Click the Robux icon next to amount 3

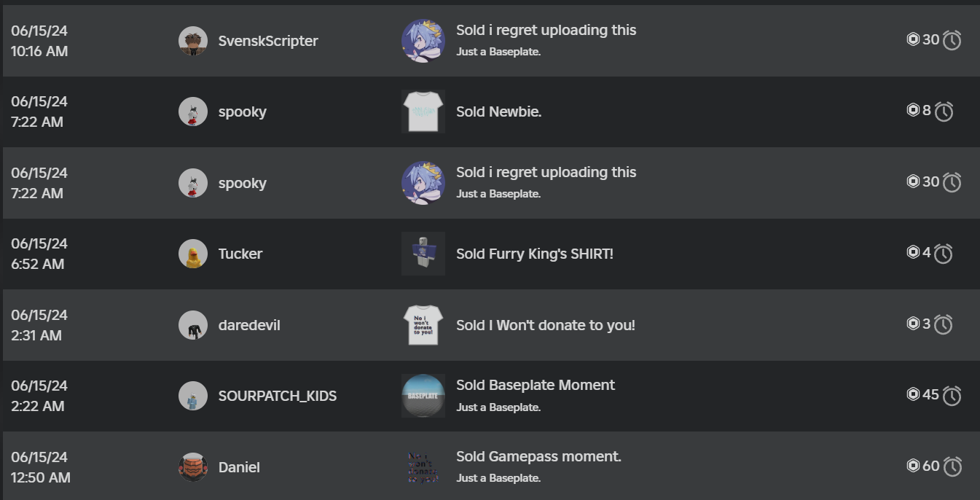(913, 324)
